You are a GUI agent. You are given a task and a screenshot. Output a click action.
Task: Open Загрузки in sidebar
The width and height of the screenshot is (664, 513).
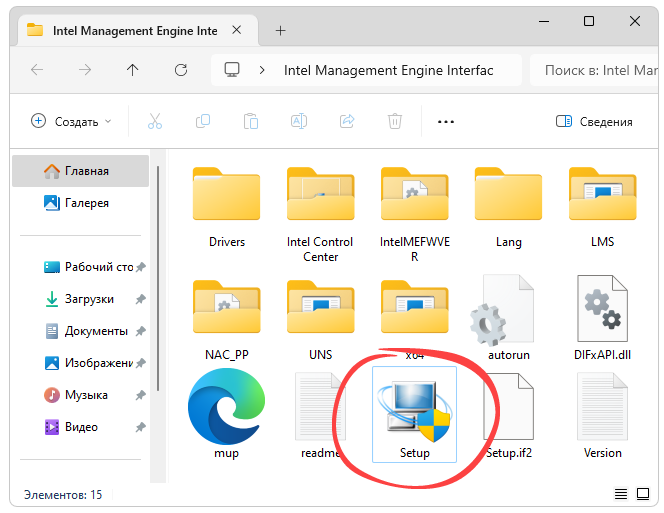point(80,299)
